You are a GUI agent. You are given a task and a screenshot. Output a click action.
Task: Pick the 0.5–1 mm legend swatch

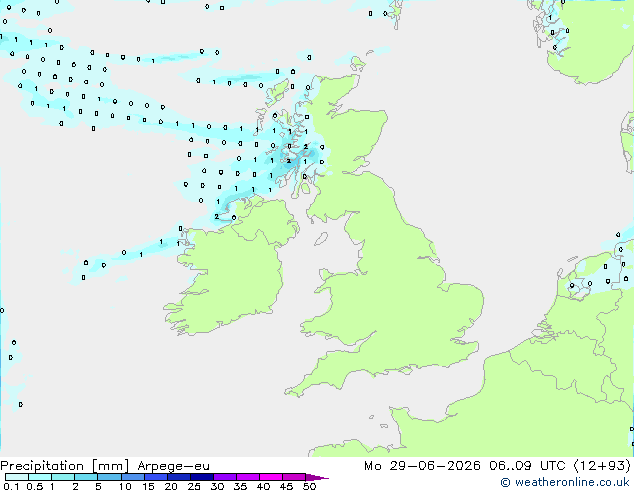40,477
